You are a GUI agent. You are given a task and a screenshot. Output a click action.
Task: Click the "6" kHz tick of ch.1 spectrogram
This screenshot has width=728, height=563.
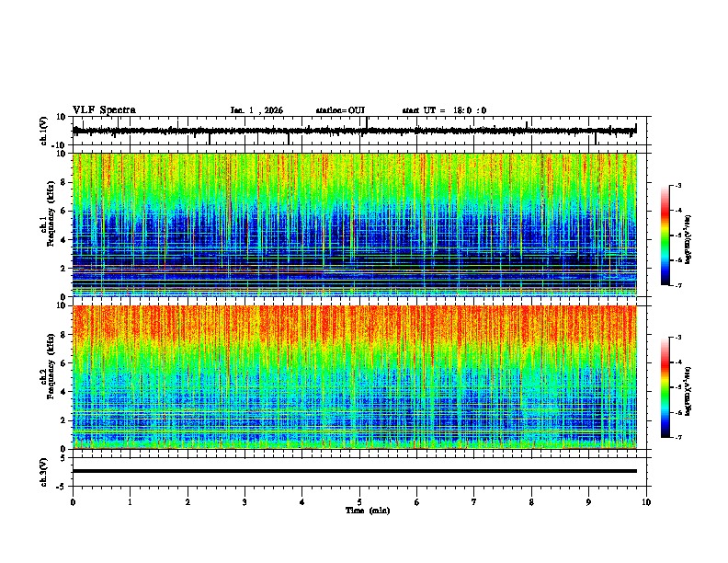coord(63,212)
